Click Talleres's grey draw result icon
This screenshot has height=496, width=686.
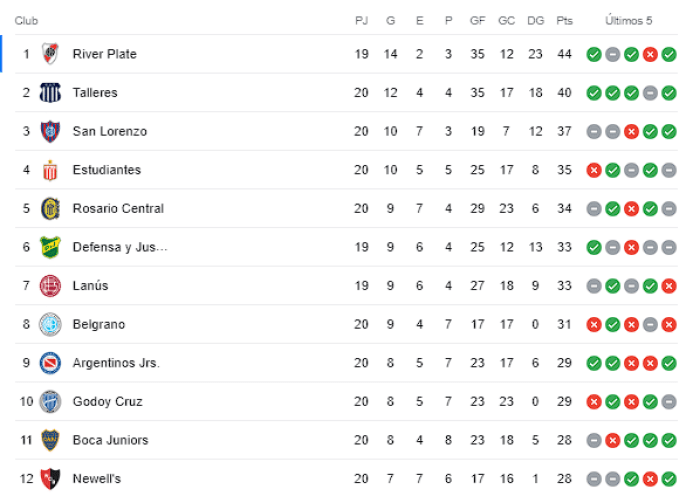(650, 93)
